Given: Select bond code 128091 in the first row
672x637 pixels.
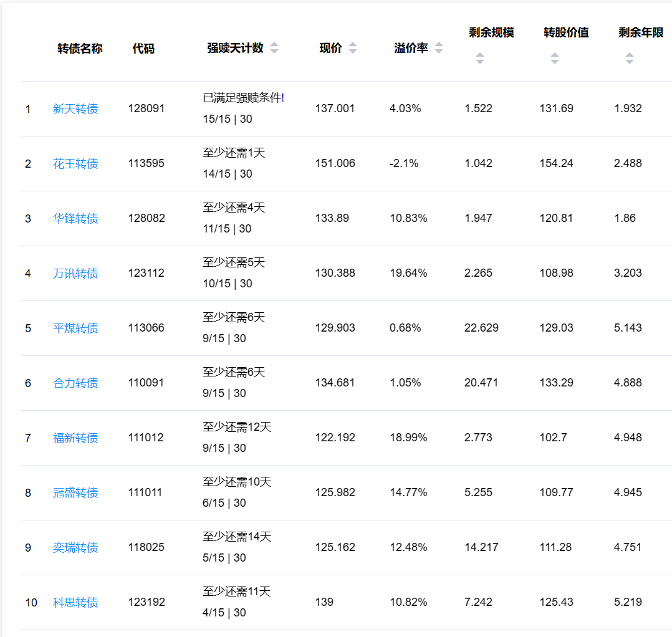Looking at the screenshot, I should 146,108.
